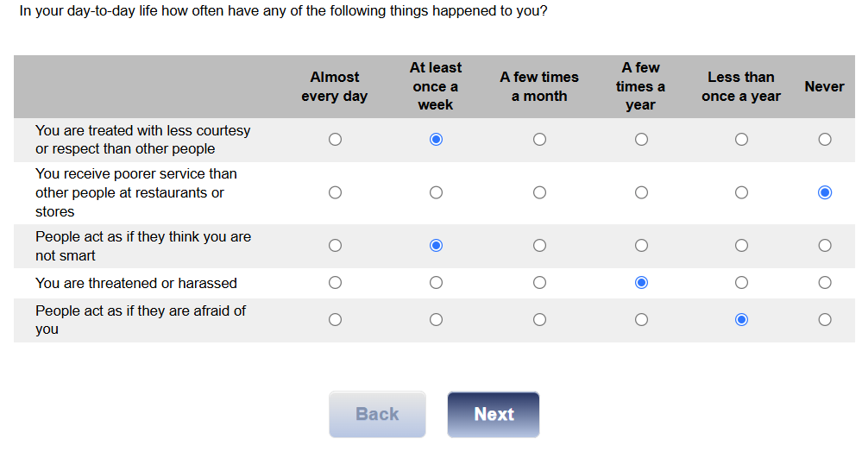Select 'A few times a month' for not smart row

click(x=540, y=246)
